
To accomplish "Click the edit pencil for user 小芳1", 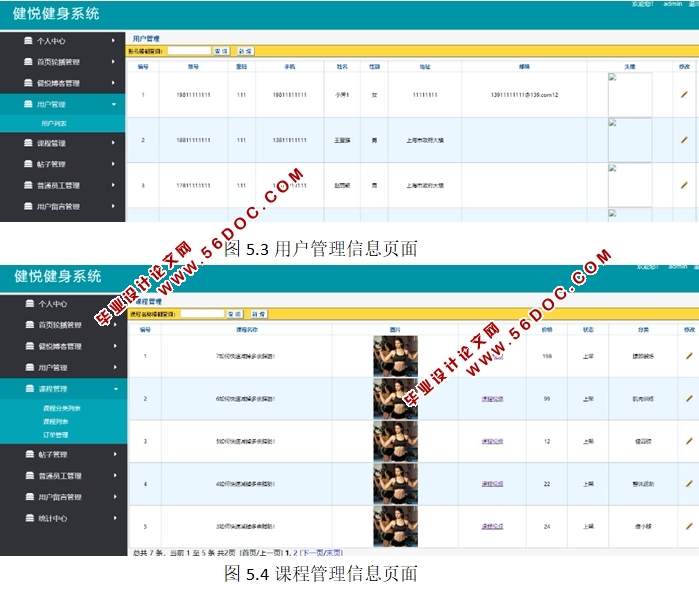I will pyautogui.click(x=684, y=95).
